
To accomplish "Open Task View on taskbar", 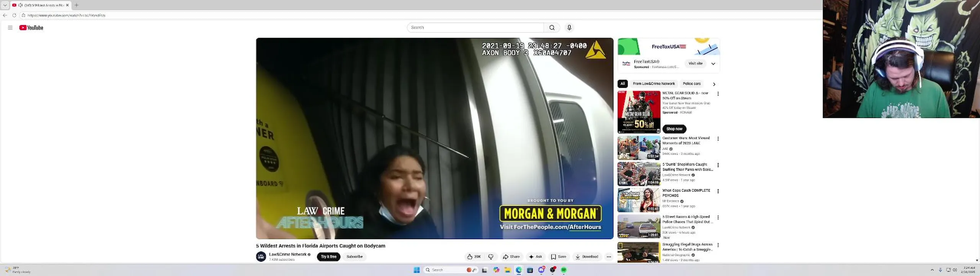I will (485, 270).
